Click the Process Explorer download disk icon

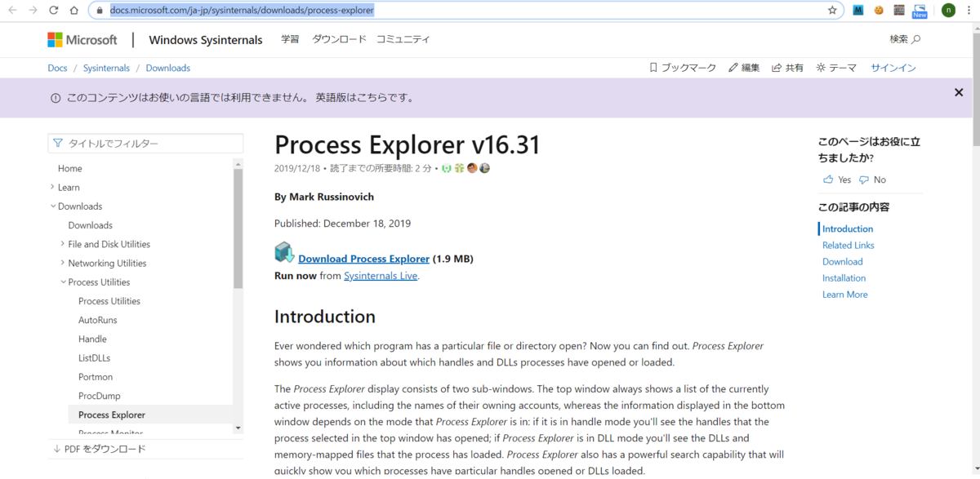coord(284,253)
